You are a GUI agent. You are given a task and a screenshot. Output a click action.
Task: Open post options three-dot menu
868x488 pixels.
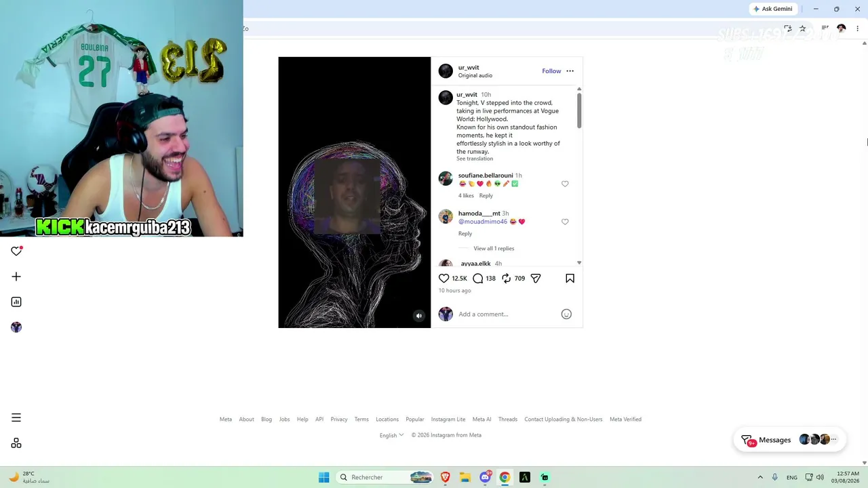(570, 71)
